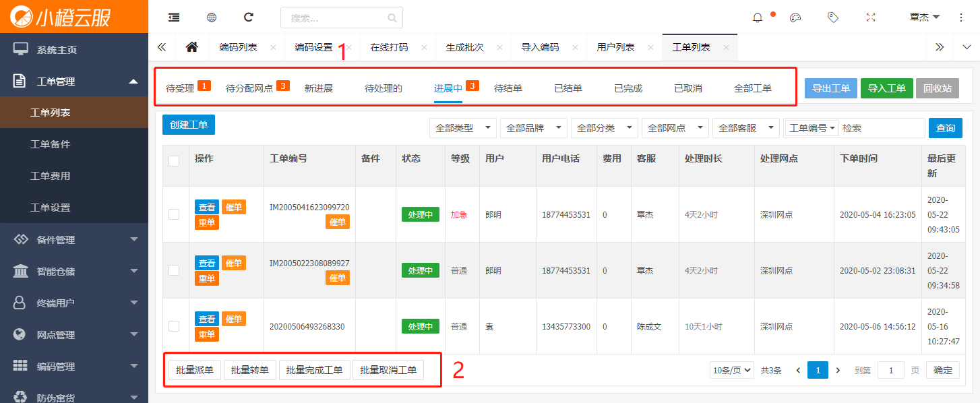Open the 全部网点 dropdown filter
The height and width of the screenshot is (403, 980).
coord(675,128)
